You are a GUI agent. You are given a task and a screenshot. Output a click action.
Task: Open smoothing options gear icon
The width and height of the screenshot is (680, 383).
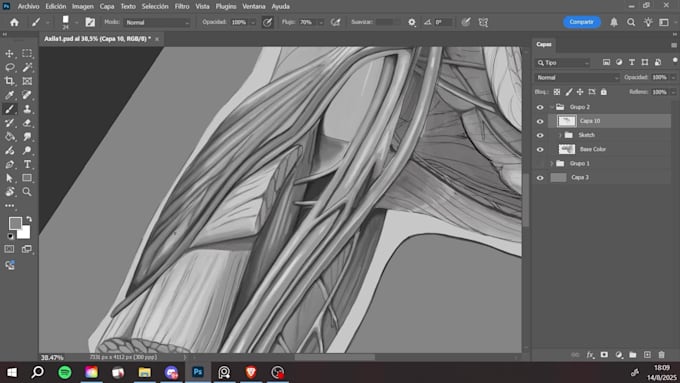coord(412,22)
